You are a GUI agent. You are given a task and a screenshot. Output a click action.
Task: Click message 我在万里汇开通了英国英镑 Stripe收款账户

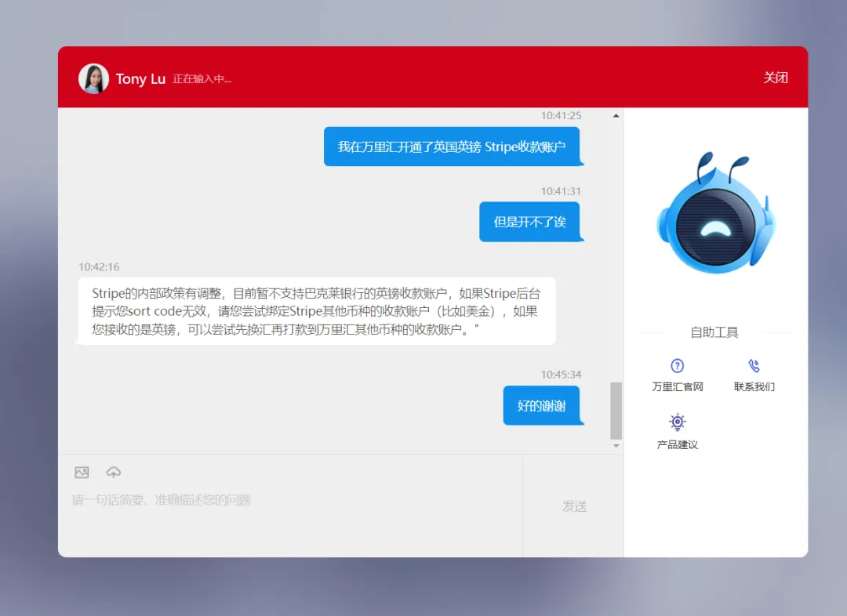coord(453,147)
